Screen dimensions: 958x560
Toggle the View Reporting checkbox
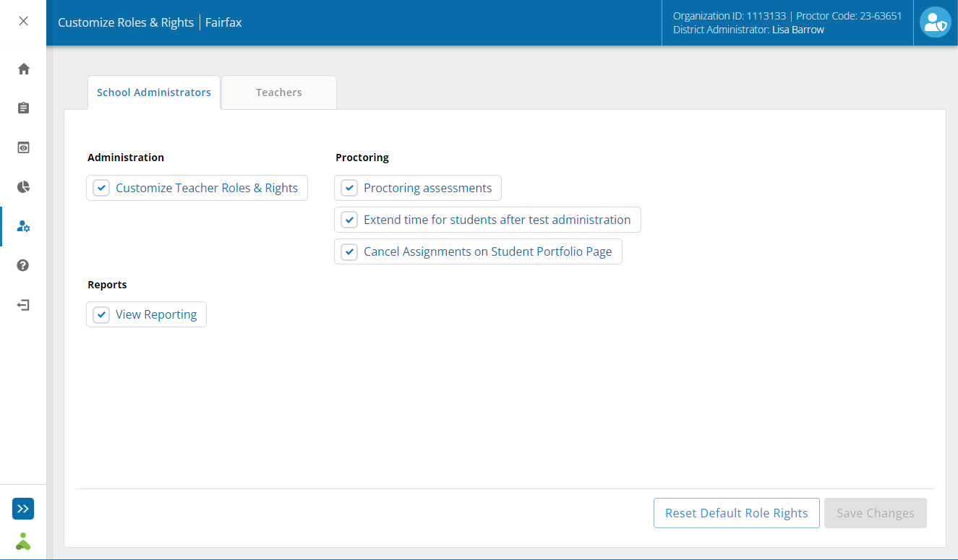102,314
